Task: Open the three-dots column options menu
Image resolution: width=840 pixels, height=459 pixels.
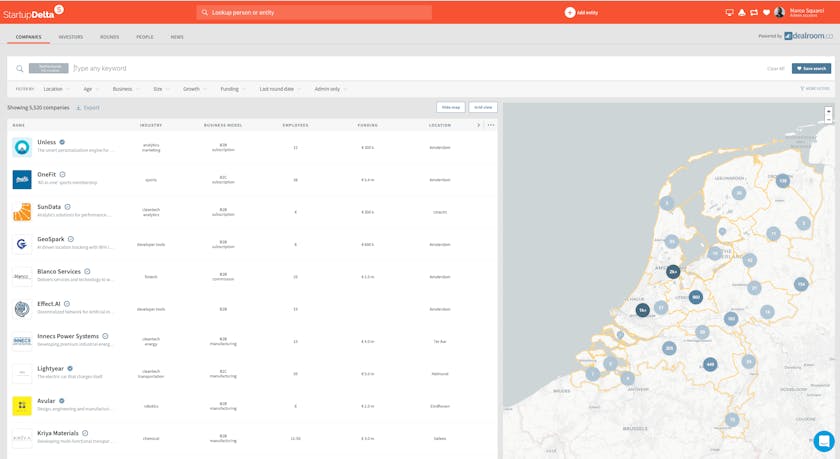Action: pyautogui.click(x=491, y=125)
